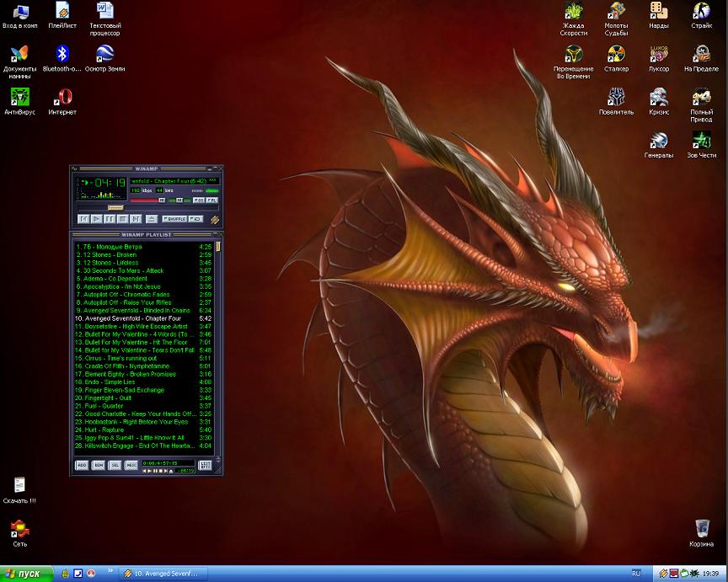Pause playback in Winamp main window

pyautogui.click(x=110, y=219)
